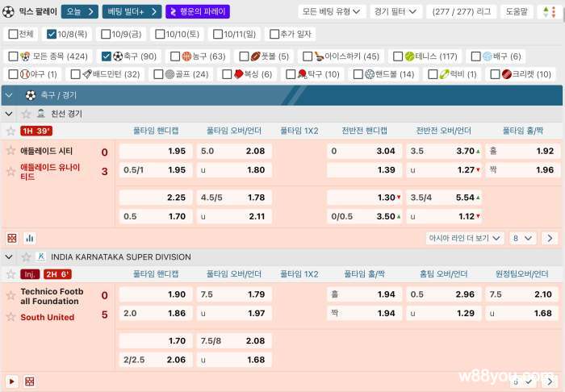This screenshot has height=392, width=565.
Task: Click the soccer ball 믹스 파레이 icon
Action: [x=8, y=12]
